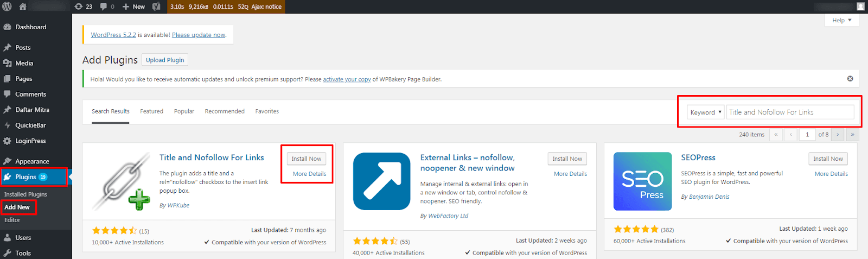Viewport: 868px width, 259px height.
Task: Go to next page of results
Action: coord(838,135)
